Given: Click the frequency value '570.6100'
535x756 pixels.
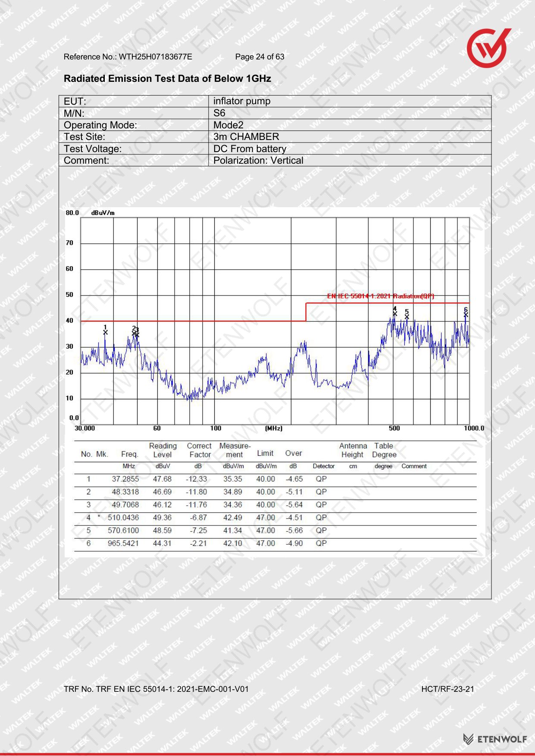Looking at the screenshot, I should click(x=123, y=531).
